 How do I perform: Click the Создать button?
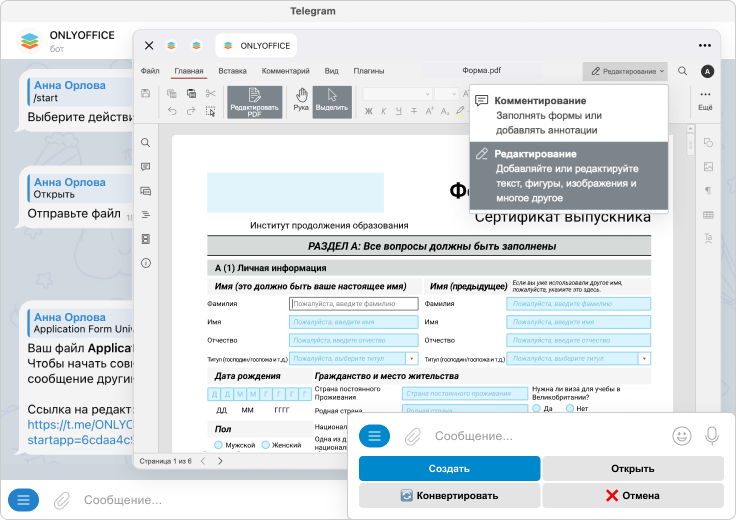coord(449,468)
